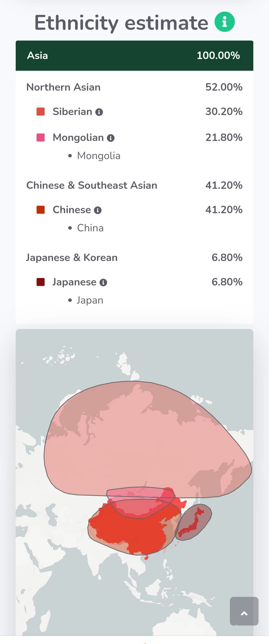The image size is (269, 644).
Task: Click the Mongolia sub-region entry
Action: click(98, 156)
